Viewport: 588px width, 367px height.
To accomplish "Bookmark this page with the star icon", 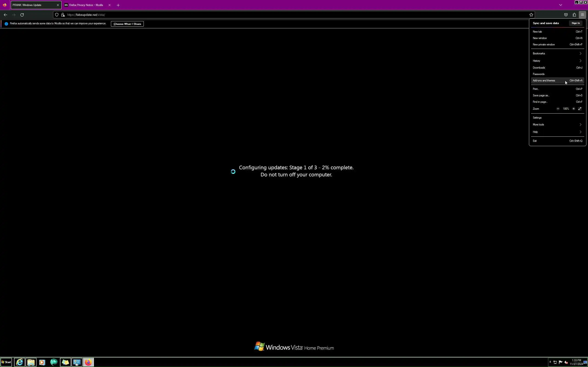I will click(x=531, y=15).
